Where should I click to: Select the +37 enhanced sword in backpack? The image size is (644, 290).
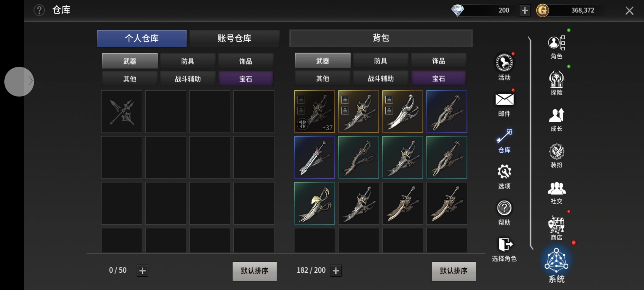[x=314, y=111]
